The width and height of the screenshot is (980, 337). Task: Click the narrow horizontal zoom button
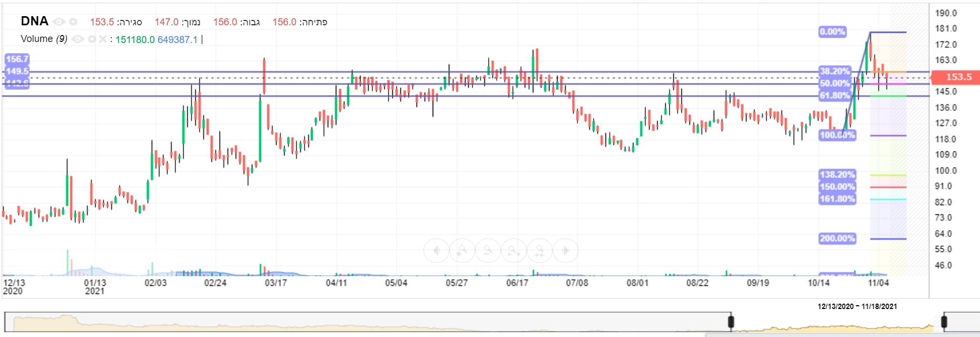tap(540, 250)
